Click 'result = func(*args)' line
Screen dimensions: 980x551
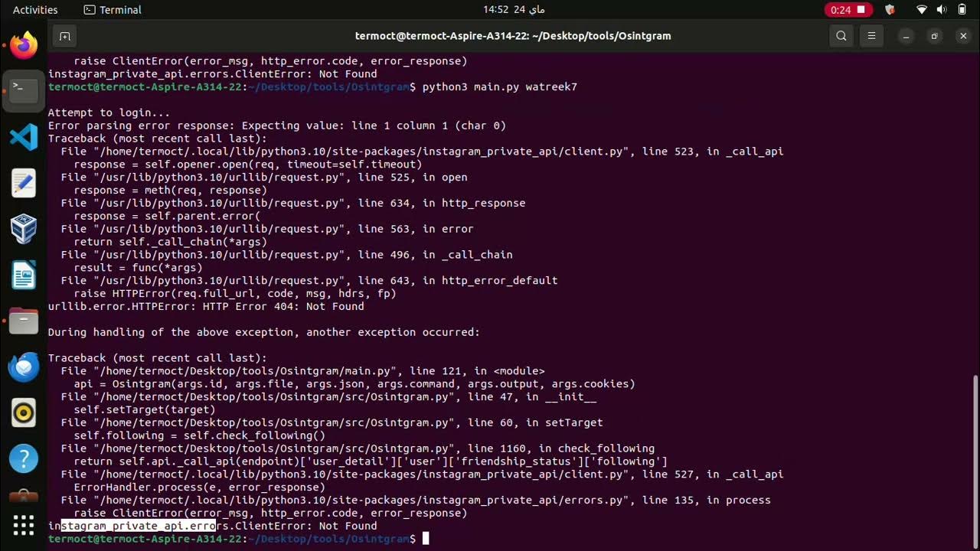(x=139, y=268)
